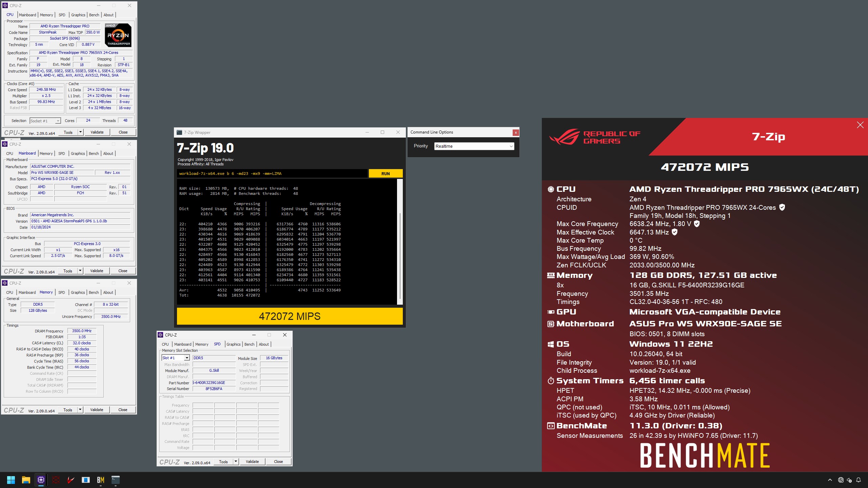Click Validate in the SPD CPU-Z window
This screenshot has width=868, height=488.
[252, 462]
